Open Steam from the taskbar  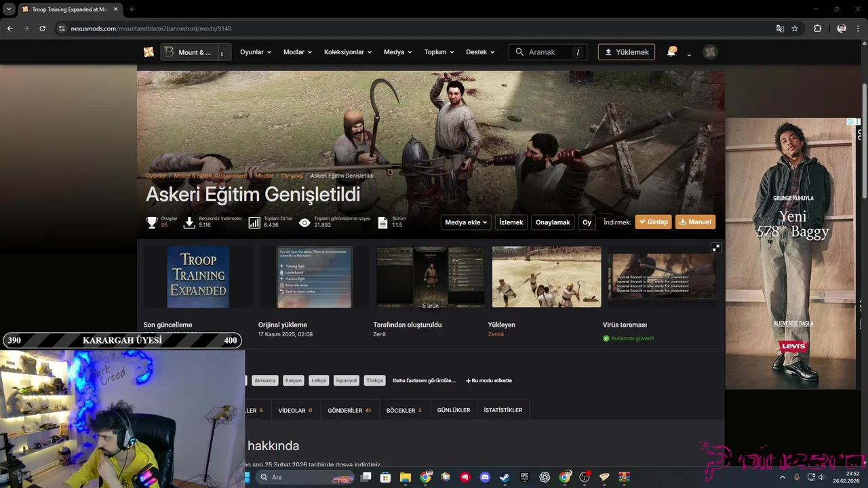(505, 477)
